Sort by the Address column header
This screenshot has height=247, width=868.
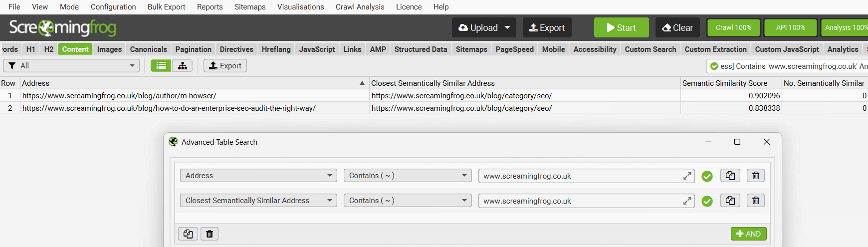coord(194,83)
